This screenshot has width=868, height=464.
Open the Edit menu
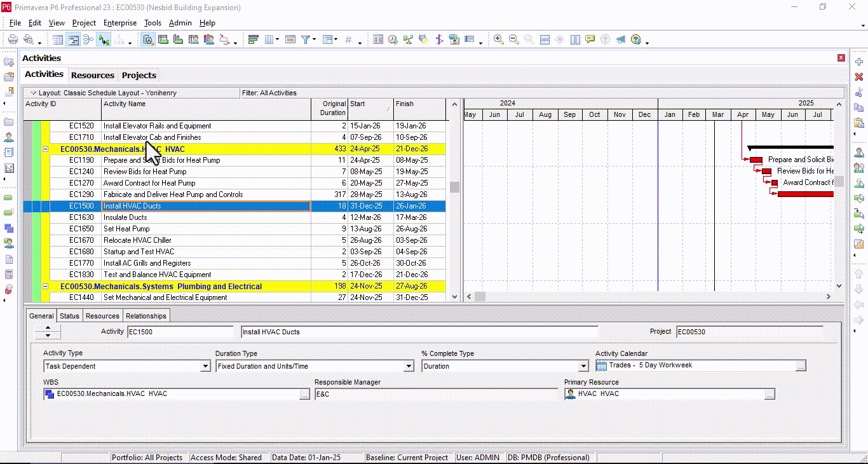coord(35,23)
